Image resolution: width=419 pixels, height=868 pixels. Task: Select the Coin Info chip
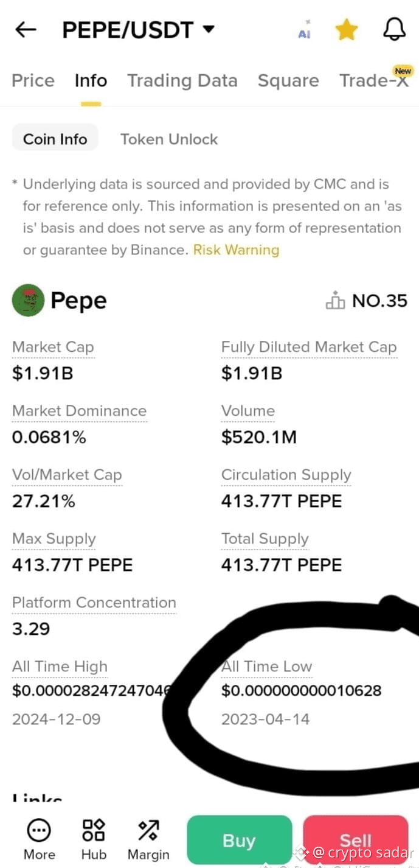(x=55, y=139)
